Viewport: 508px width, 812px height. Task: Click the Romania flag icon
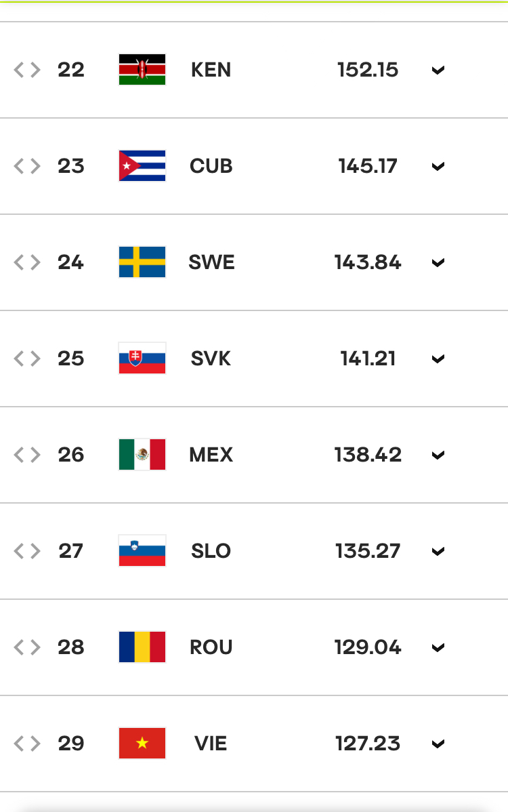[142, 647]
